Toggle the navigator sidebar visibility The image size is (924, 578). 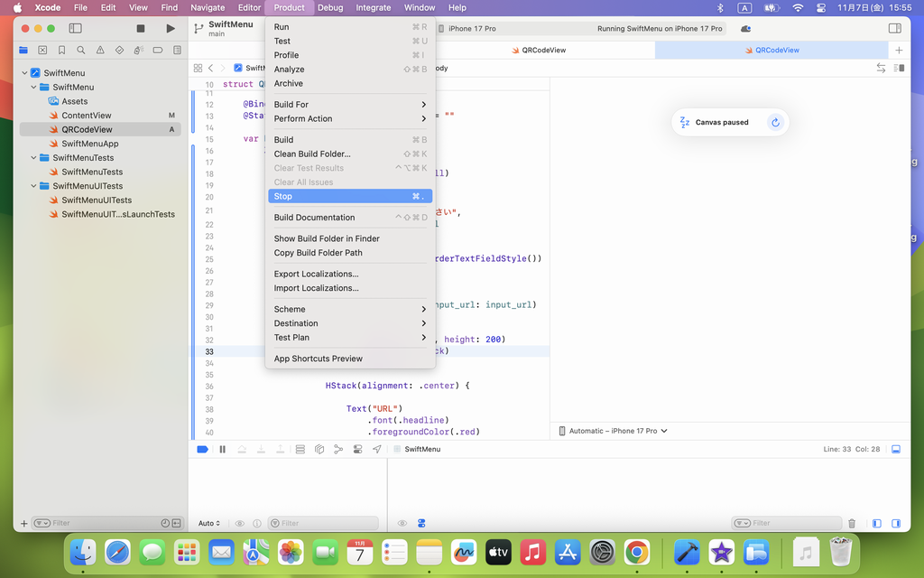76,29
